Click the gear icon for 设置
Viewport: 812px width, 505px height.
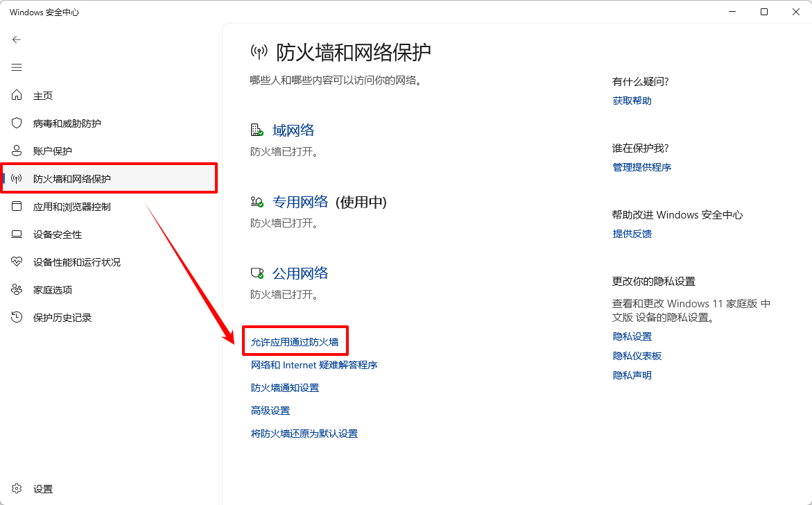pos(17,488)
